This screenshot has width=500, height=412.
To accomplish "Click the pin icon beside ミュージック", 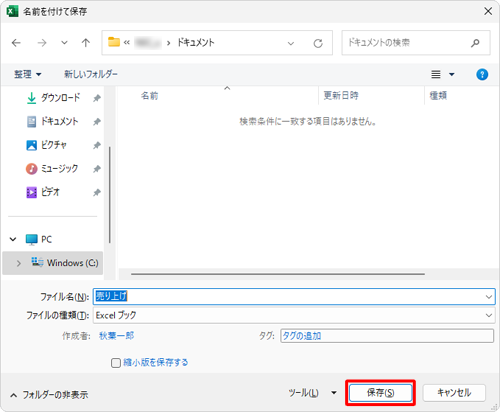I will tap(97, 169).
